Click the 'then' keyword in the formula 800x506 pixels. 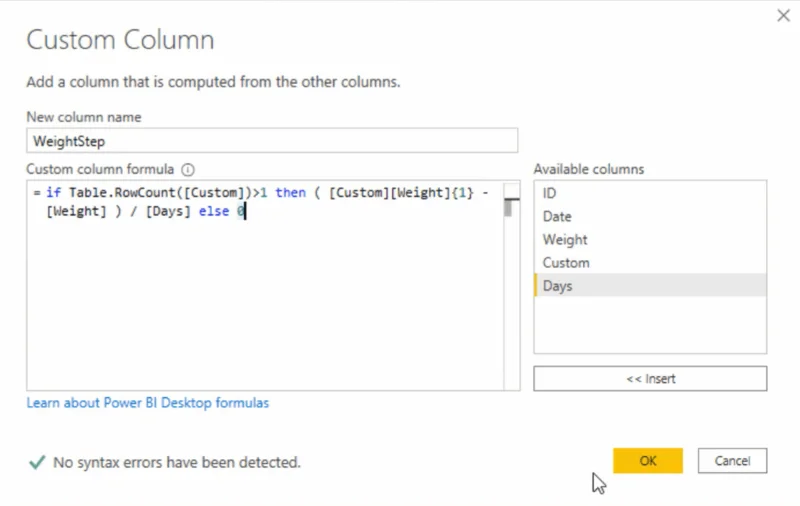(290, 193)
